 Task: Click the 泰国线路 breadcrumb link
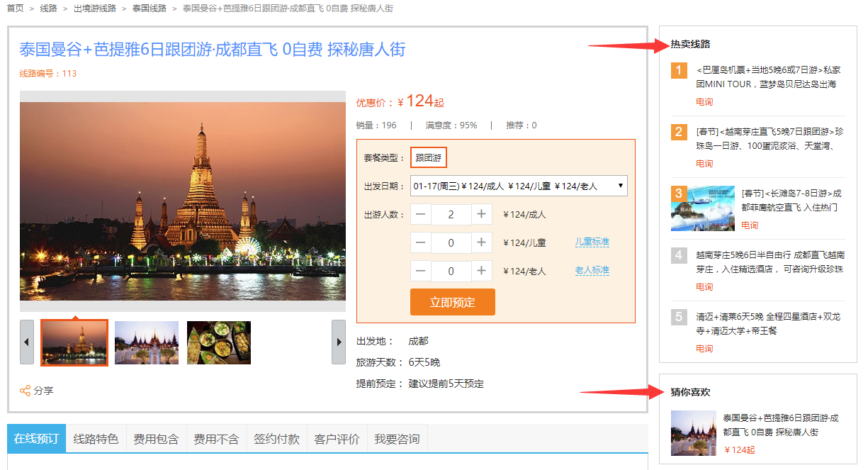[149, 9]
